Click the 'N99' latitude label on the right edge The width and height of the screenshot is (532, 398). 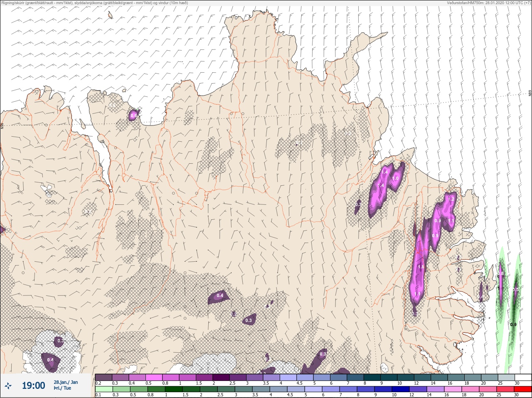click(x=530, y=93)
